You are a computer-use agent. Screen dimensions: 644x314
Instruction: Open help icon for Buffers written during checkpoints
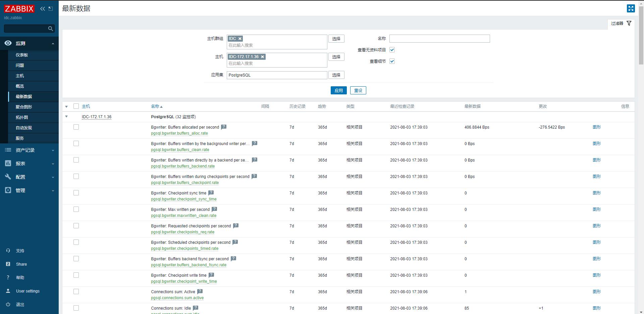tap(254, 176)
